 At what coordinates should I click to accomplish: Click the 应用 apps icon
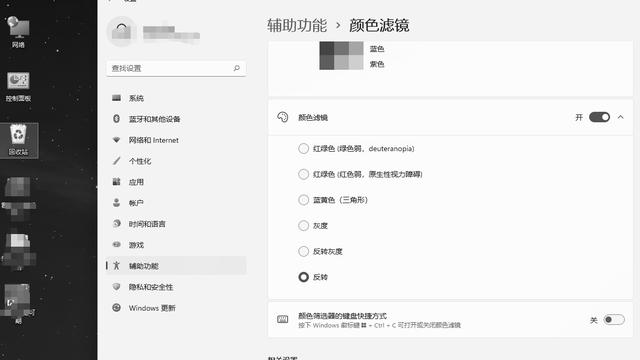click(x=116, y=182)
